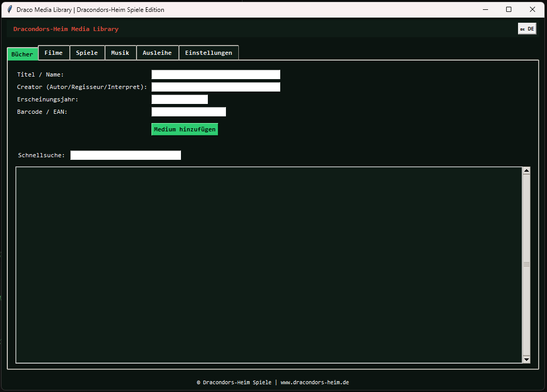Click into the Creator input field

[216, 87]
